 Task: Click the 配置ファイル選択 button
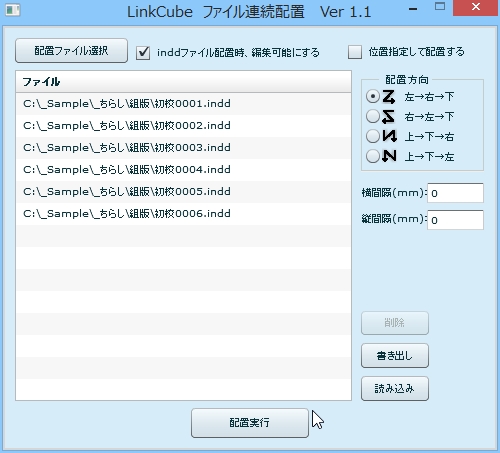tap(71, 51)
